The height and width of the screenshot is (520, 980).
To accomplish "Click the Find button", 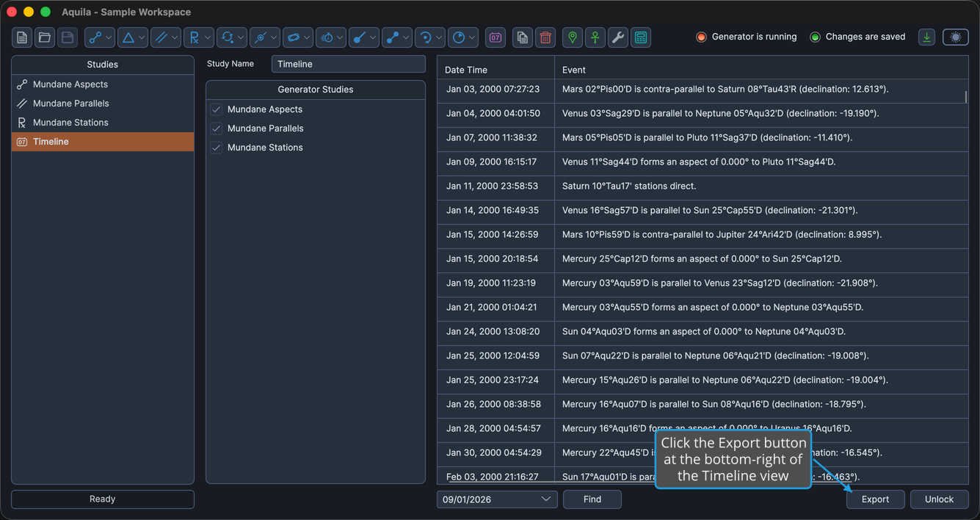I will 592,499.
